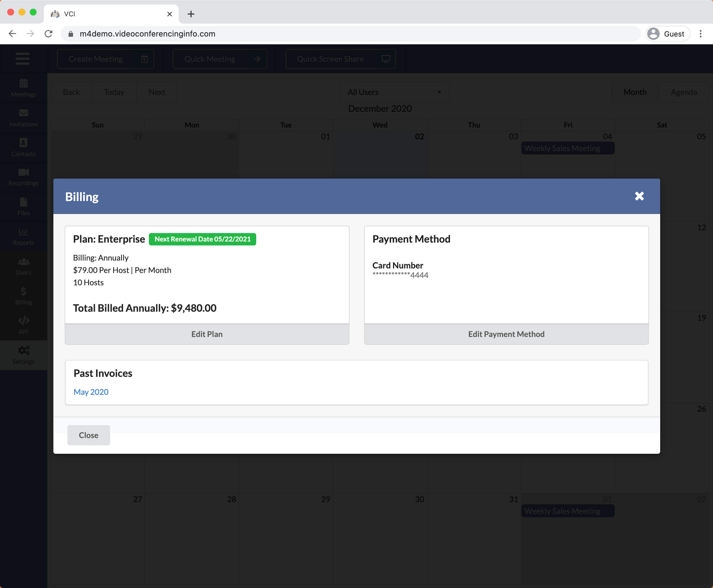Open Weekly Sales Meeting in bottom row
The image size is (713, 588).
pos(568,511)
